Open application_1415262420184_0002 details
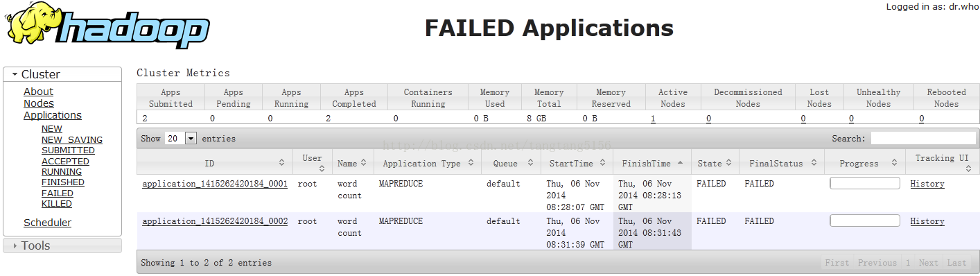Screen dimensions: 980x276 pyautogui.click(x=215, y=221)
